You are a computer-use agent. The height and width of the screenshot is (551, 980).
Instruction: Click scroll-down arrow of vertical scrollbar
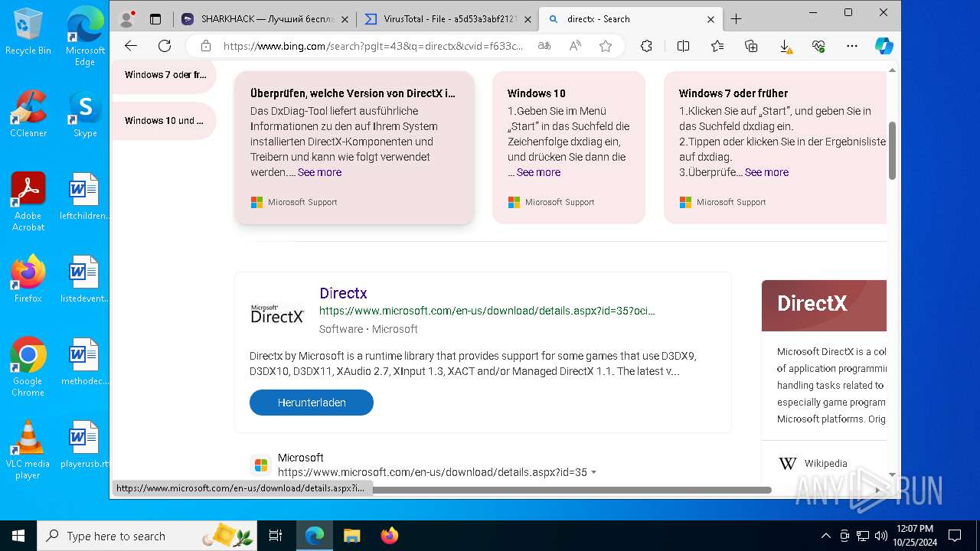pos(893,474)
